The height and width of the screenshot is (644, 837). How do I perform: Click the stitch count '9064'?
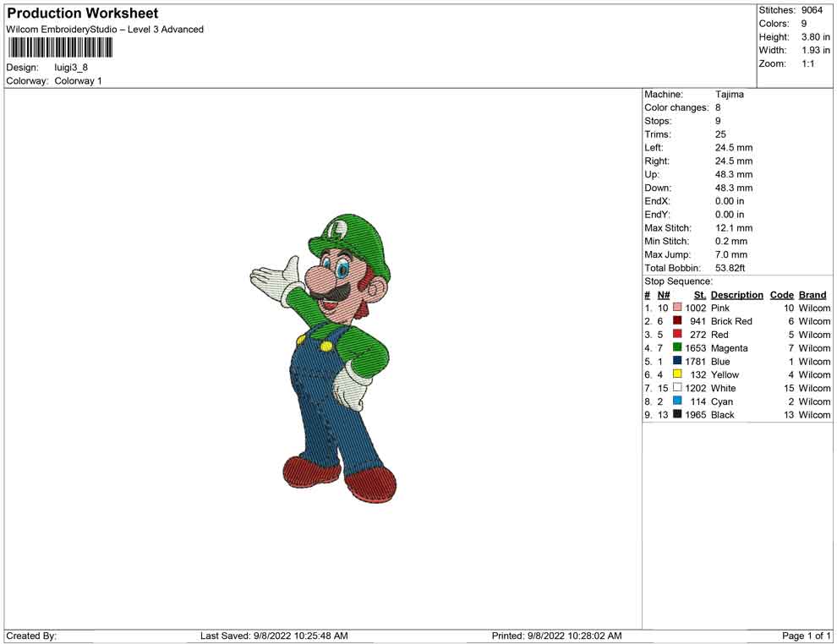812,10
